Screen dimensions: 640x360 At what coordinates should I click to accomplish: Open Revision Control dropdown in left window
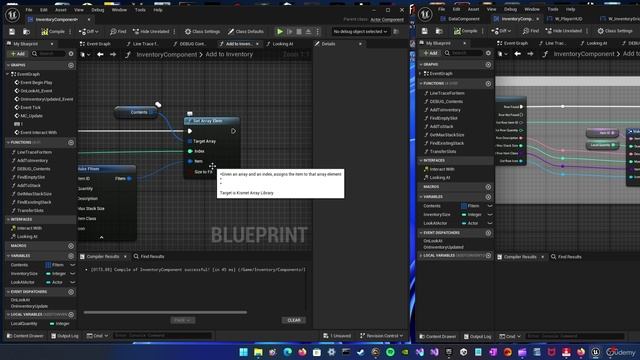[382, 336]
